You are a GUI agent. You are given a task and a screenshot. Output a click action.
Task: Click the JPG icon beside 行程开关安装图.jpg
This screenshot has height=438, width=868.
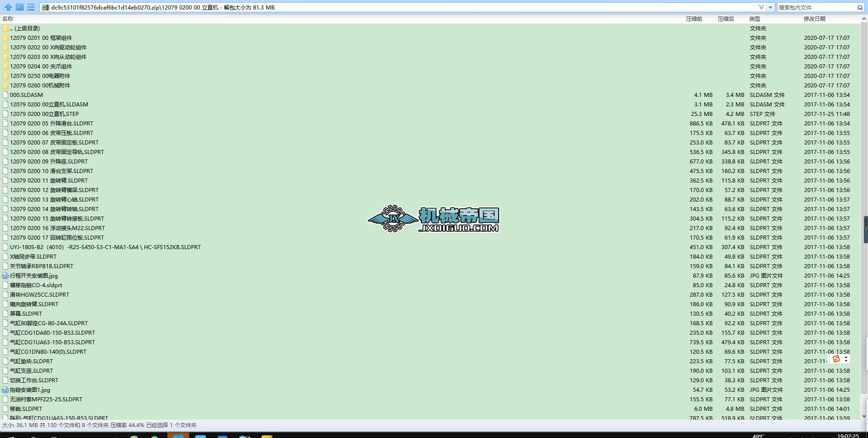pos(5,275)
